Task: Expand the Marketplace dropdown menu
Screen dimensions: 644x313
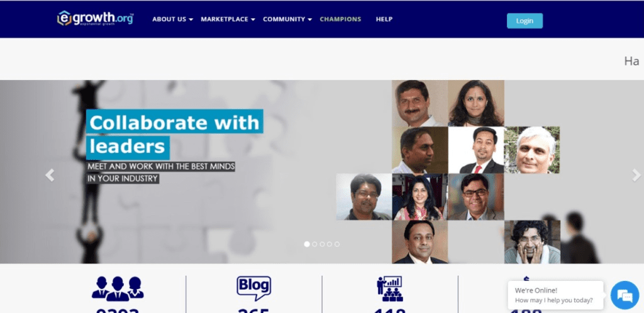Action: coord(228,20)
